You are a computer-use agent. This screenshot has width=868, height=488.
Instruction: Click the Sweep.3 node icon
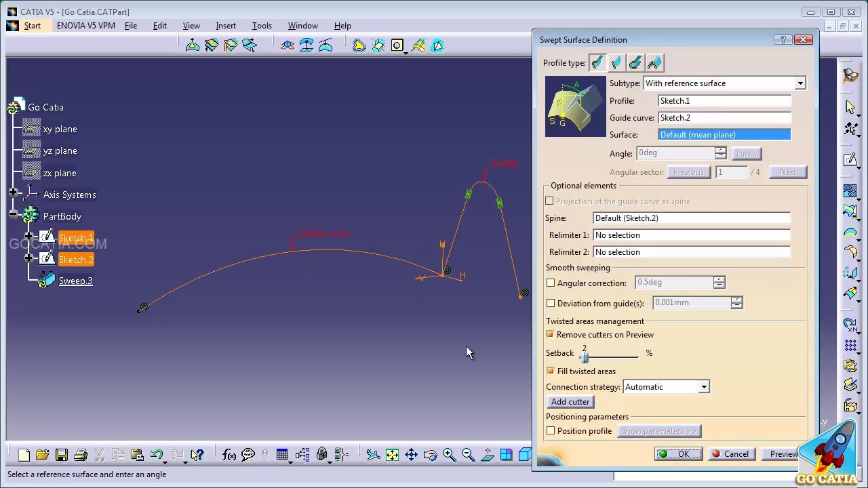pyautogui.click(x=46, y=281)
